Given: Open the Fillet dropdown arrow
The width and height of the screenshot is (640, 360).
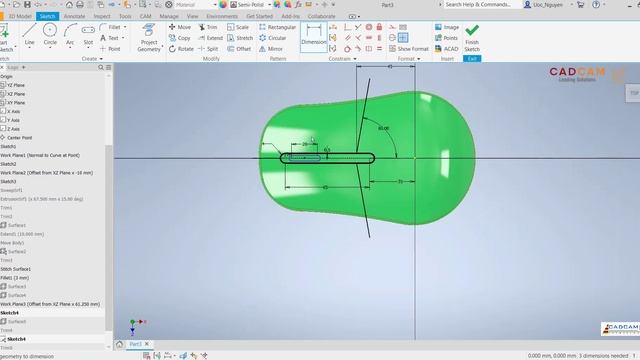Looking at the screenshot, I should click(x=125, y=27).
